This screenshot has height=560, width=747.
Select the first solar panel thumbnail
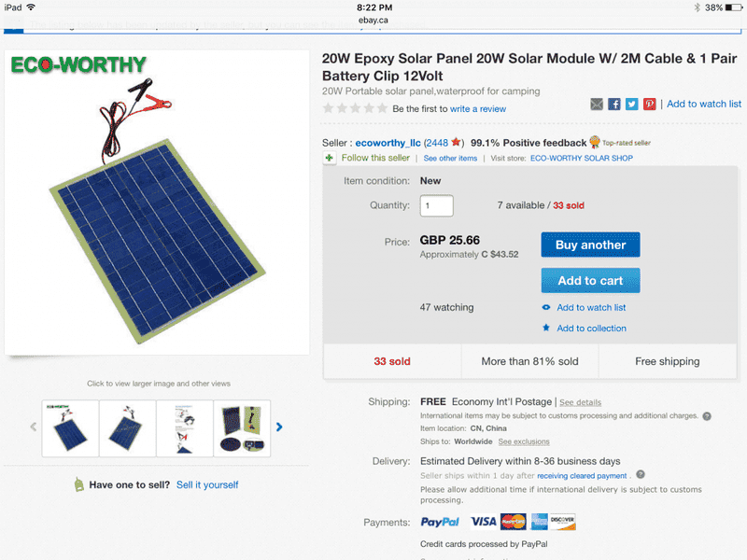(x=71, y=428)
